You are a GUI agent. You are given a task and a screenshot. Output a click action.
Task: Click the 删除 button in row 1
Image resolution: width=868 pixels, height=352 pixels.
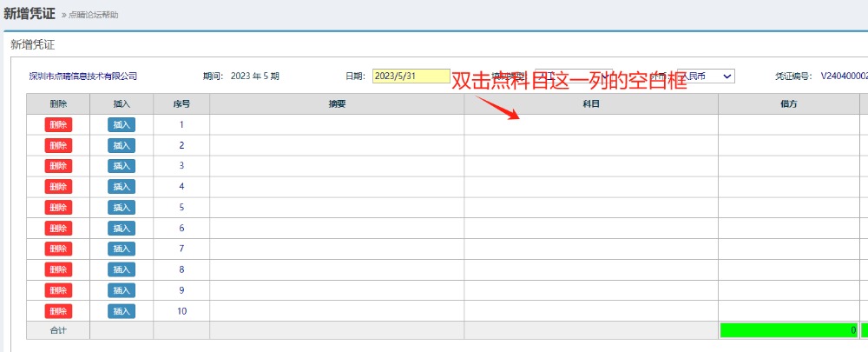click(58, 124)
